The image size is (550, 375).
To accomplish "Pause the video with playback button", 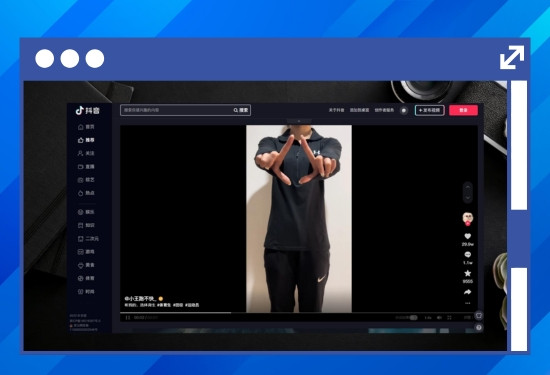I will pos(128,317).
